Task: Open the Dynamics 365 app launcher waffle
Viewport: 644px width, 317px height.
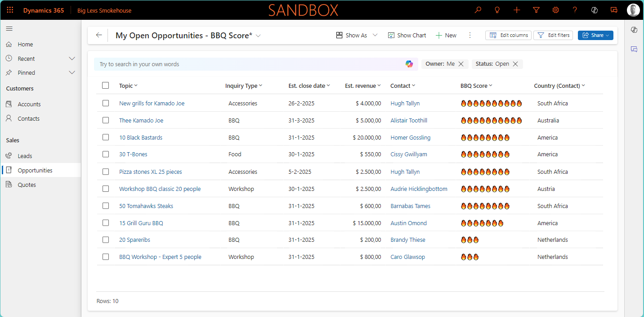Action: click(x=10, y=10)
